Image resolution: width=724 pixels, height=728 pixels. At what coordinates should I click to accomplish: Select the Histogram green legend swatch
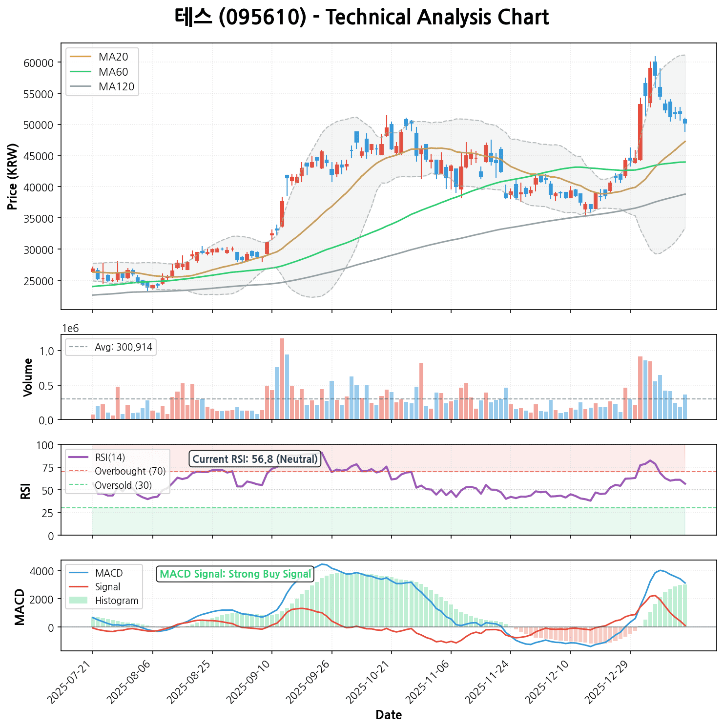(x=80, y=601)
